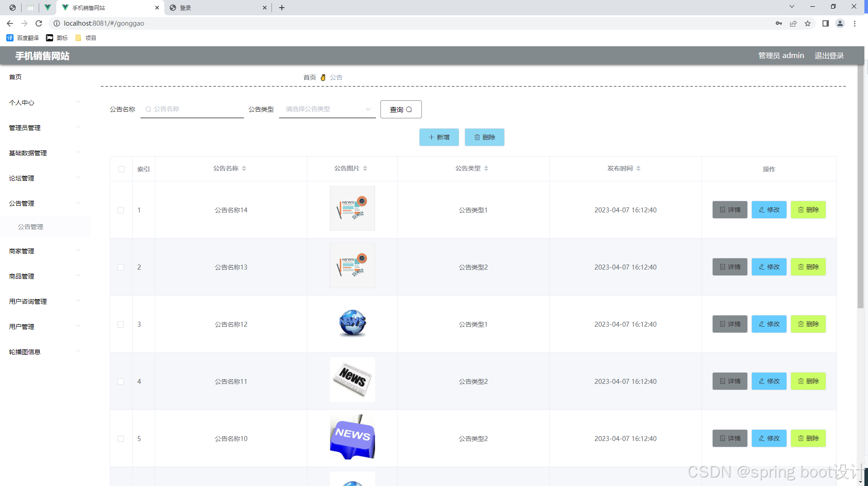The width and height of the screenshot is (868, 486).
Task: Click the blue 新增 button
Action: pyautogui.click(x=439, y=137)
